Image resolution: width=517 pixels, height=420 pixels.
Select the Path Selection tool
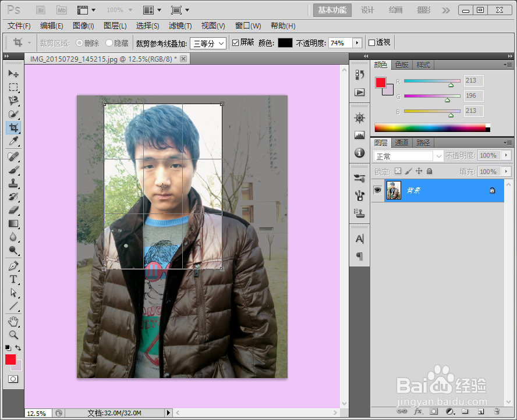[13, 293]
